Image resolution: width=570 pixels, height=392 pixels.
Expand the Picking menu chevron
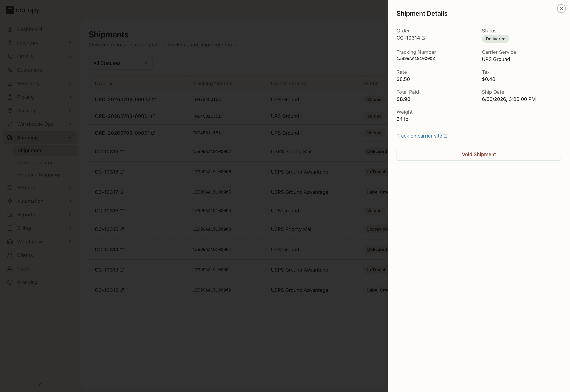click(70, 97)
